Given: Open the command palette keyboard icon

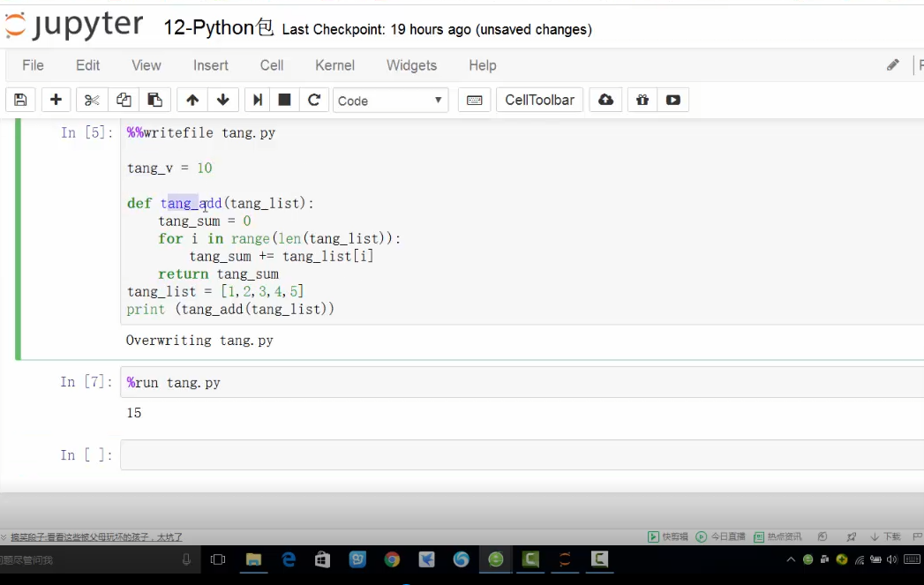Looking at the screenshot, I should point(474,101).
